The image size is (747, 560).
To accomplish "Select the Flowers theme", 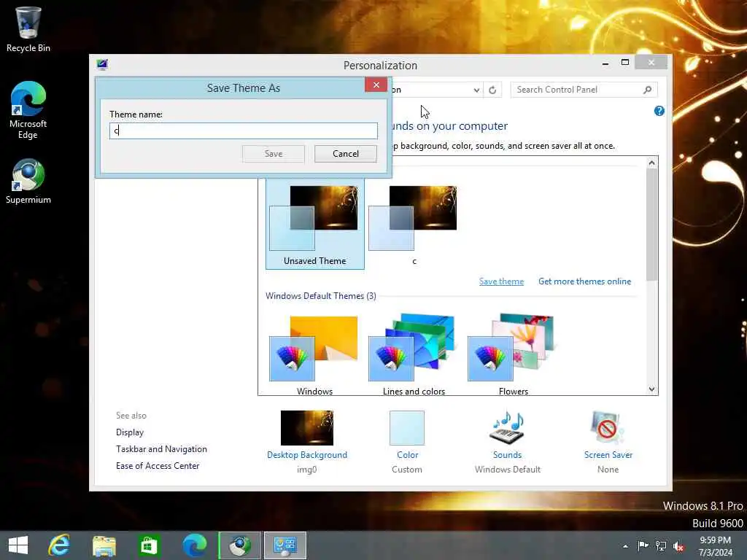I will tap(513, 355).
